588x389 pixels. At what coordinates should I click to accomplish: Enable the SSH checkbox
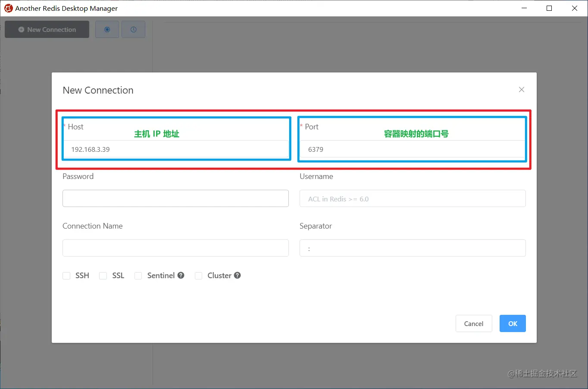click(66, 276)
